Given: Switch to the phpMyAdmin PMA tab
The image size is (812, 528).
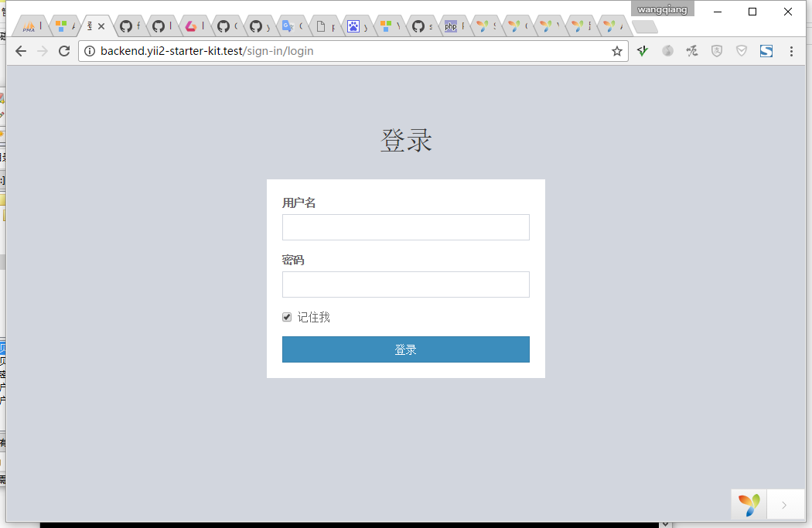Looking at the screenshot, I should point(31,26).
